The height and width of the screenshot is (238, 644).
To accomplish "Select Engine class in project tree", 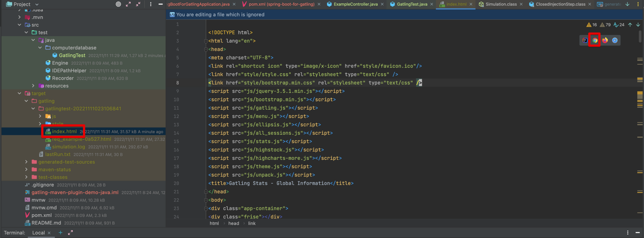I will click(60, 63).
